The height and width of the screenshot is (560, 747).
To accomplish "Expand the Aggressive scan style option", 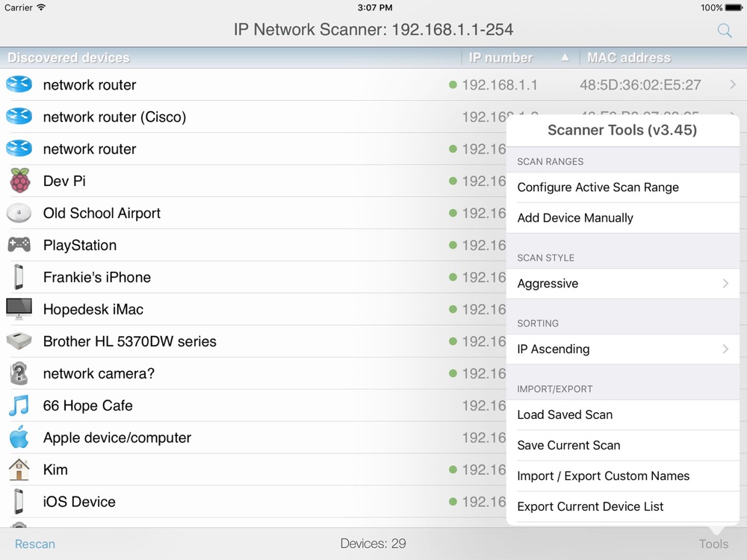I will coord(622,284).
